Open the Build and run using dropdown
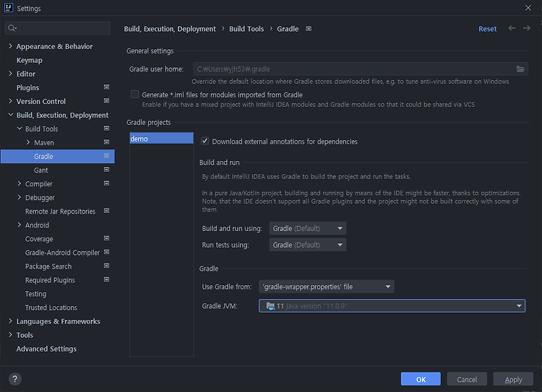The height and width of the screenshot is (392, 542). 308,228
